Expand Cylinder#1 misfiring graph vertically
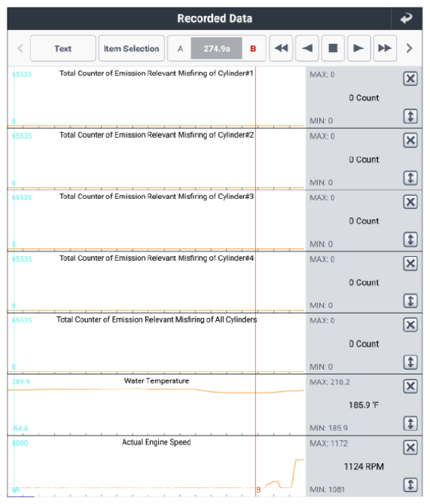This screenshot has width=430, height=504. 410,116
